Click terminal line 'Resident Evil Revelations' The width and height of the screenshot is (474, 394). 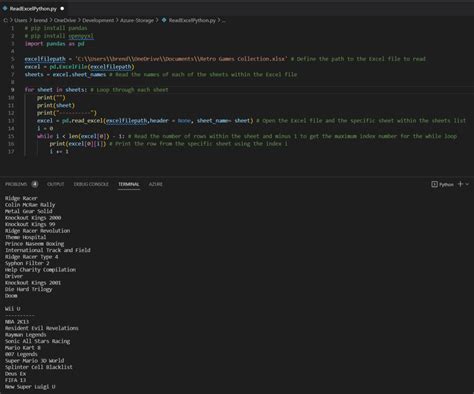42,328
